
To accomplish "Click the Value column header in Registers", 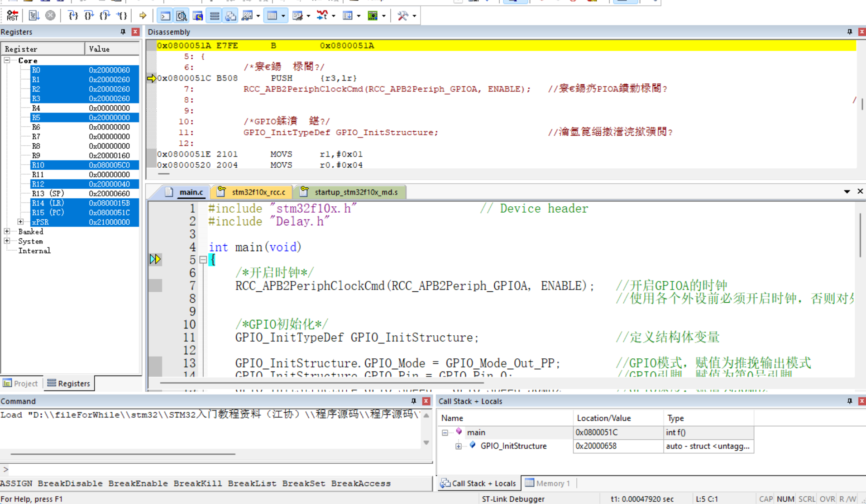I will pyautogui.click(x=112, y=49).
